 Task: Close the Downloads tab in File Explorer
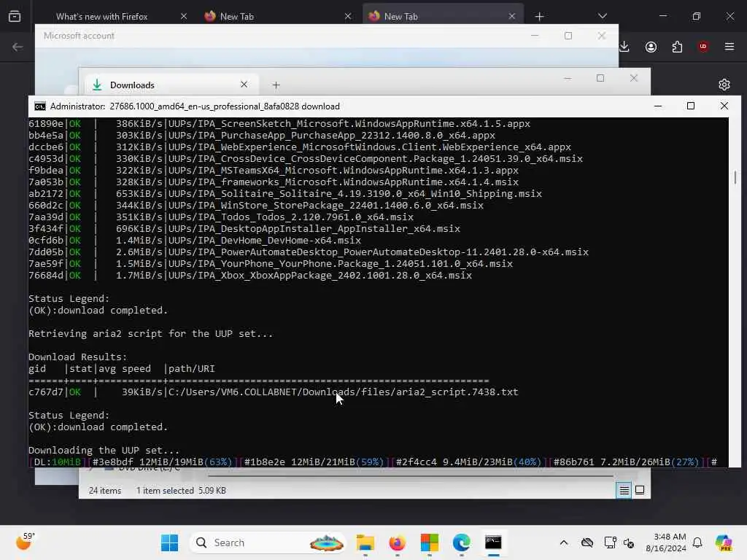(x=244, y=85)
